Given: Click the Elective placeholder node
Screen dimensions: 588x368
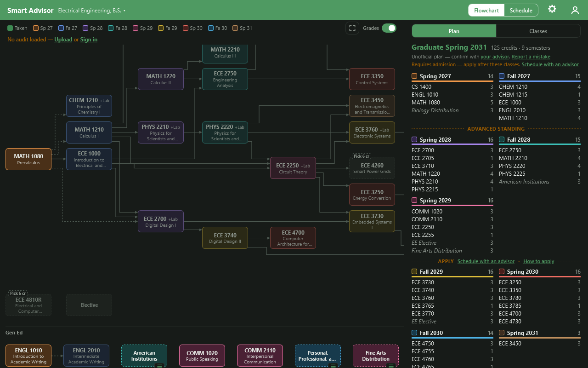Looking at the screenshot, I should click(89, 305).
